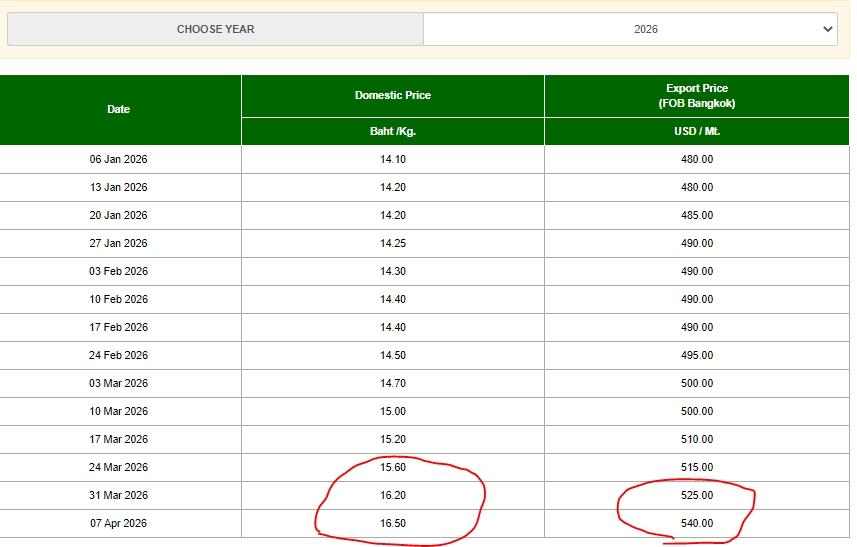
Task: Click the 16.20 domestic price cell
Action: coord(392,495)
